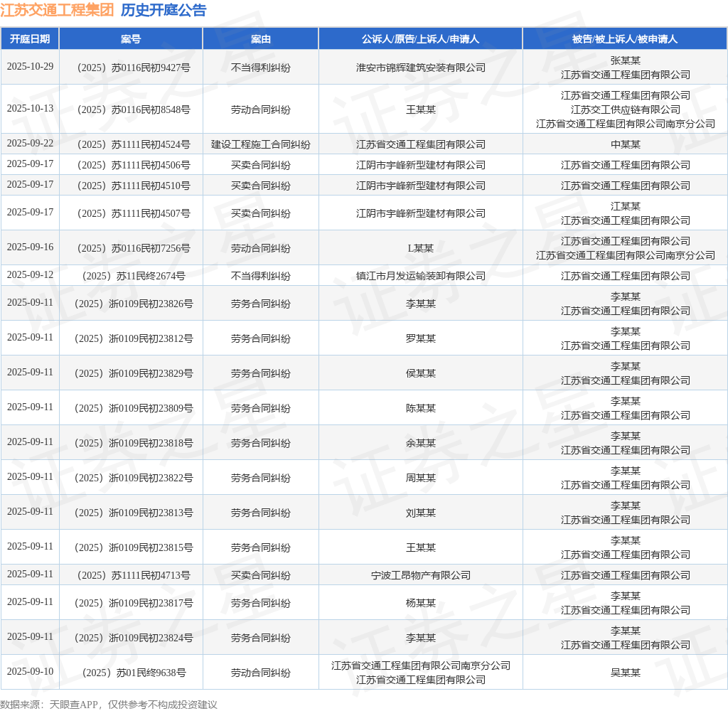Click the date cell 2025-10-29

(x=30, y=66)
